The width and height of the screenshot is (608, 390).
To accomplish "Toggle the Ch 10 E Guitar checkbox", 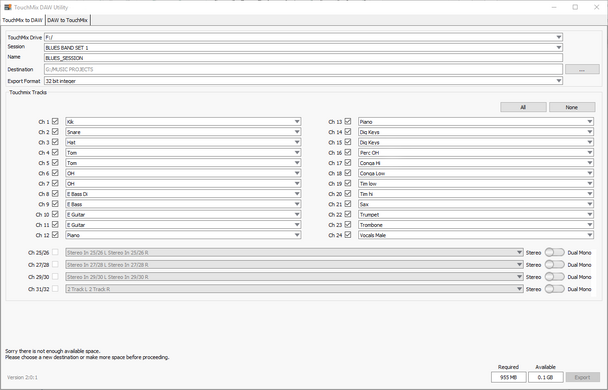I will [x=55, y=214].
